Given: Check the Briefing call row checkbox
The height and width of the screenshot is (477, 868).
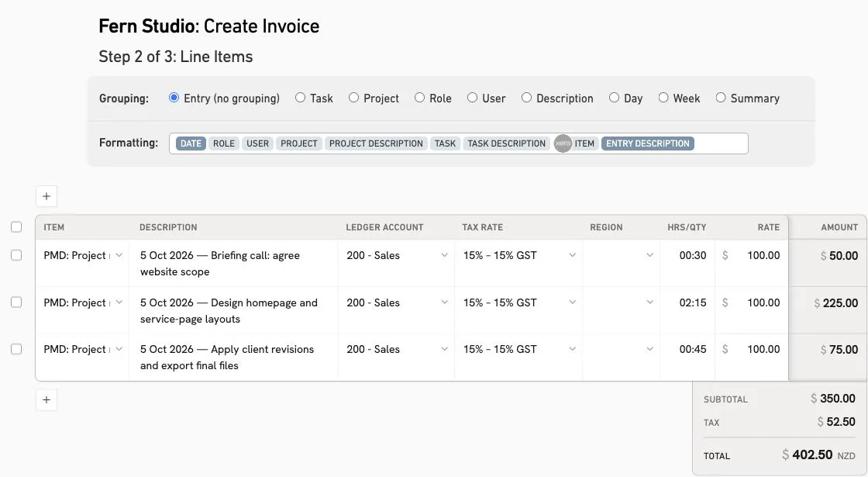Looking at the screenshot, I should 16,255.
